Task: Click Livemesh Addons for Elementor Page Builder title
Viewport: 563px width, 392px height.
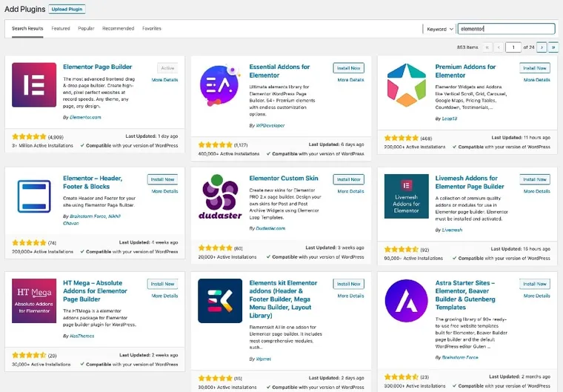Action: click(470, 182)
